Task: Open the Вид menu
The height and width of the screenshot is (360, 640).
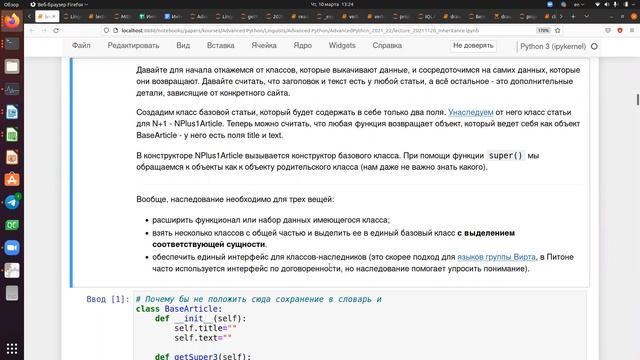Action: [183, 46]
